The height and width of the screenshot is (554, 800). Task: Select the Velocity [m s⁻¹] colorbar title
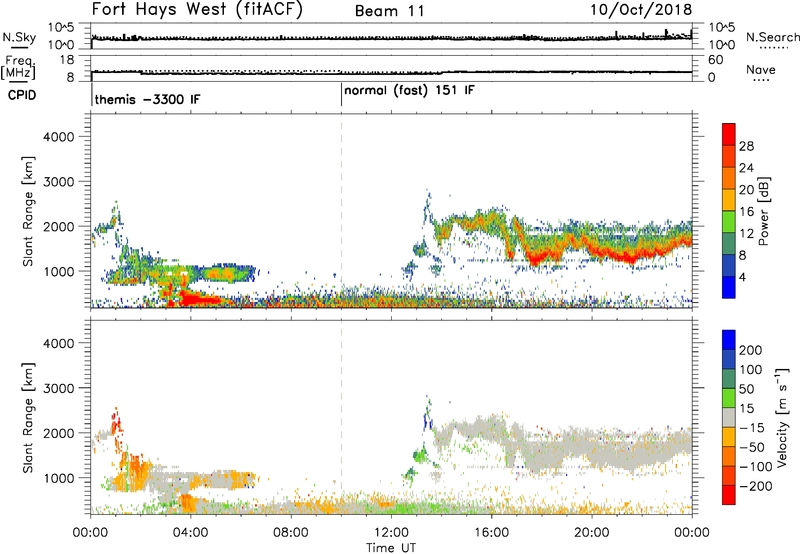[783, 417]
